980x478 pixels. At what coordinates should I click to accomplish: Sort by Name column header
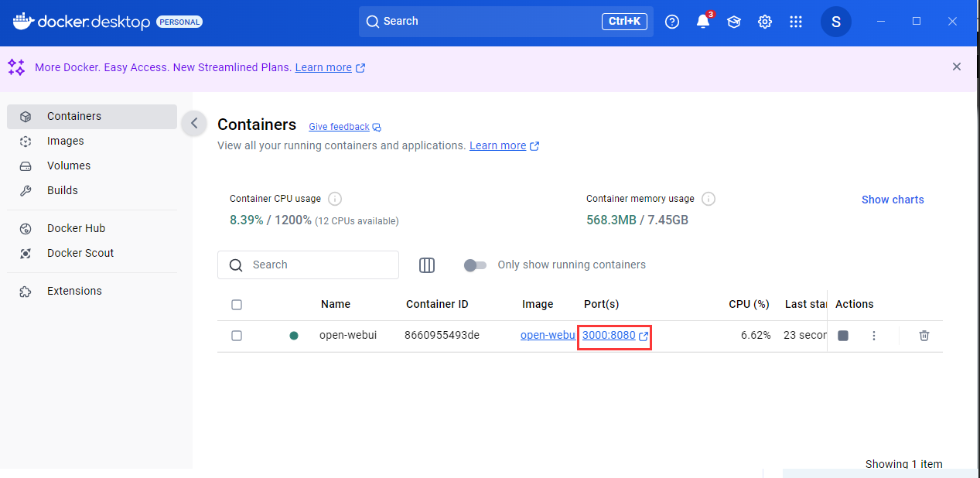pyautogui.click(x=336, y=304)
